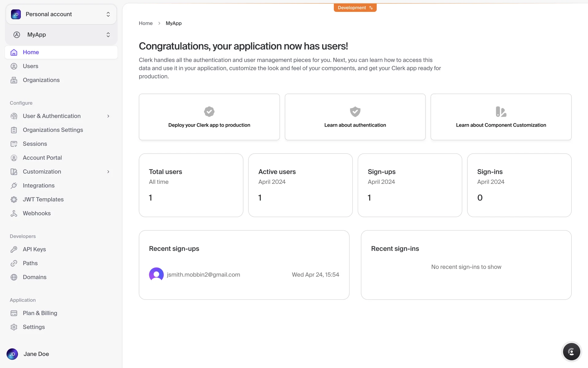This screenshot has width=588, height=368.
Task: Go to Users in sidebar
Action: [30, 66]
